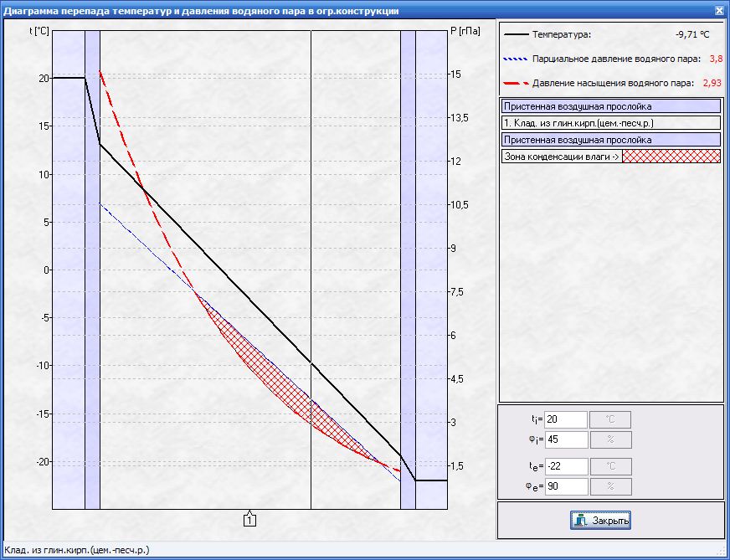Close the diagram window with the title bar X
Image resolution: width=730 pixels, height=560 pixels.
(x=719, y=10)
